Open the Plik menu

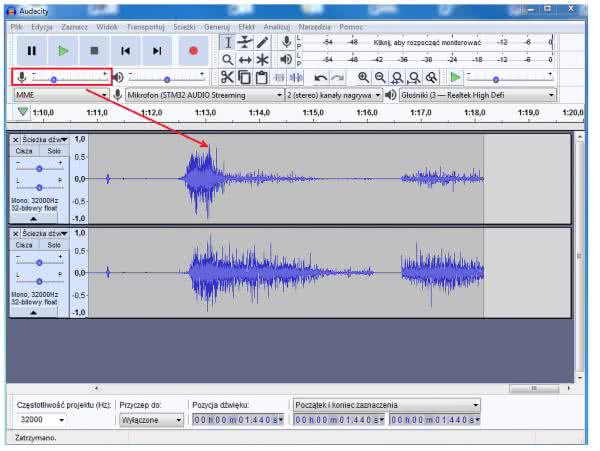point(17,26)
